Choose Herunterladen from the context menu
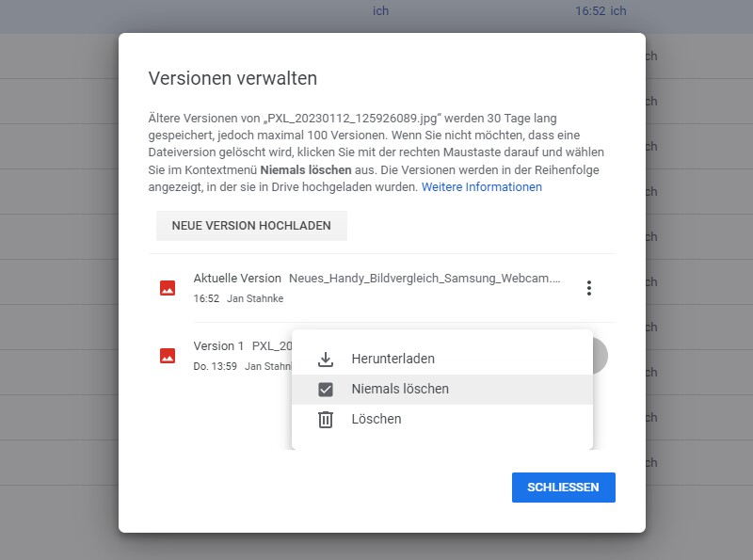This screenshot has height=560, width=753. click(x=393, y=359)
